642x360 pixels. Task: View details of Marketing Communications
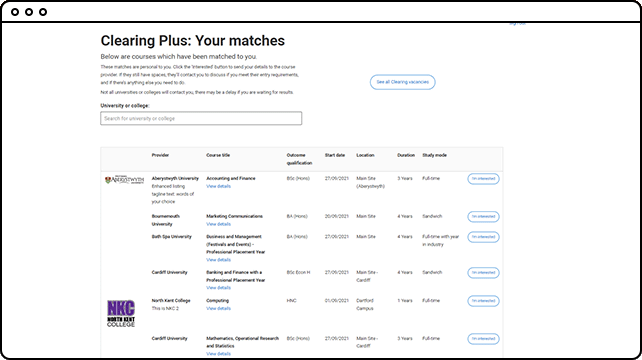218,224
